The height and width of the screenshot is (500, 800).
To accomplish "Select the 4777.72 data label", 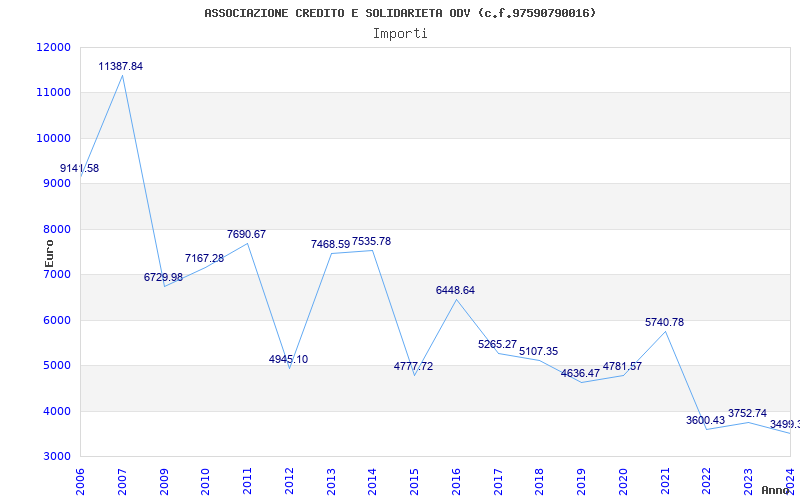I will coord(413,366).
